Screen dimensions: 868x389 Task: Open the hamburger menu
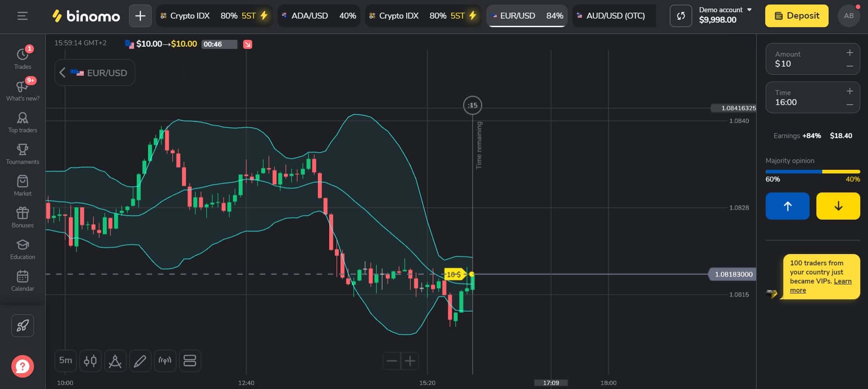coord(22,16)
